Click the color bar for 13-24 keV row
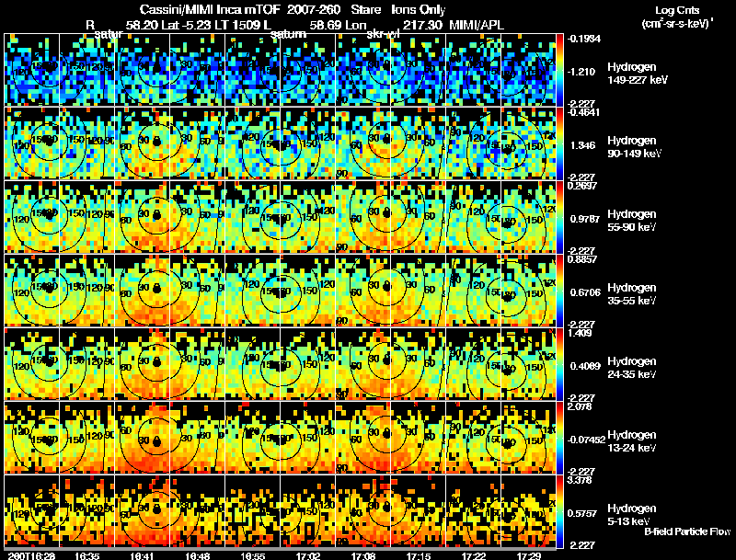The height and width of the screenshot is (560, 736). coord(559,438)
